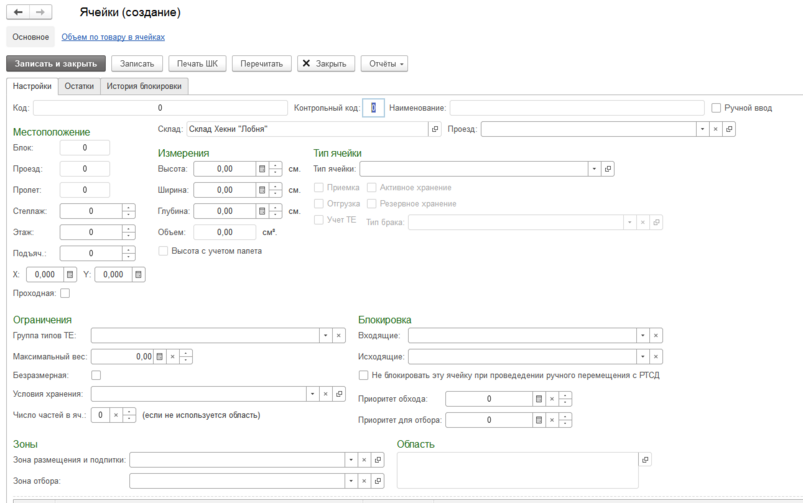Open the История блокировки tab
Viewport: 803px width, 503px height.
[x=143, y=87]
